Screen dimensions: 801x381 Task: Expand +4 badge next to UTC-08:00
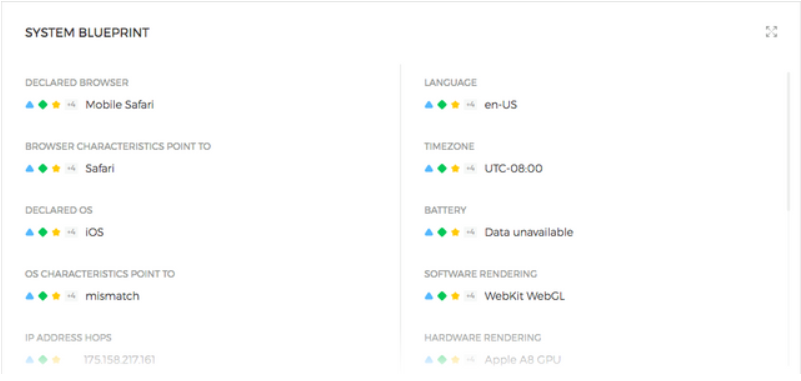pyautogui.click(x=470, y=169)
